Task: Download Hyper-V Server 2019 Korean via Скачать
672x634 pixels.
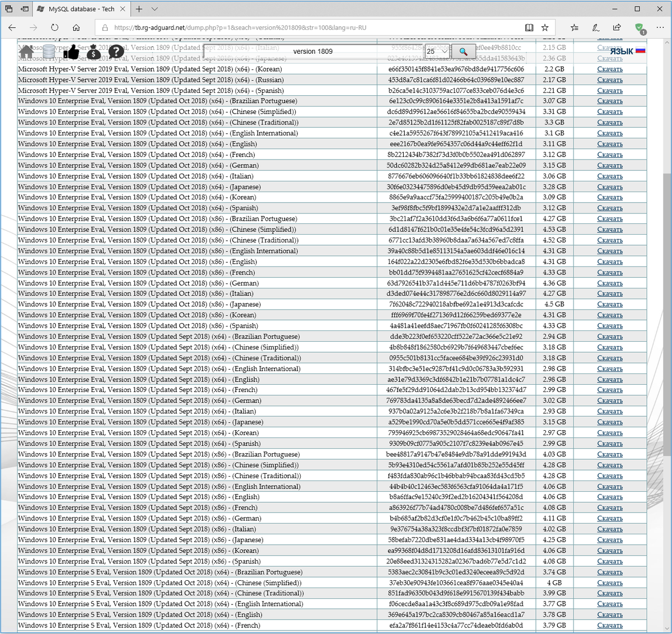Action: point(610,69)
